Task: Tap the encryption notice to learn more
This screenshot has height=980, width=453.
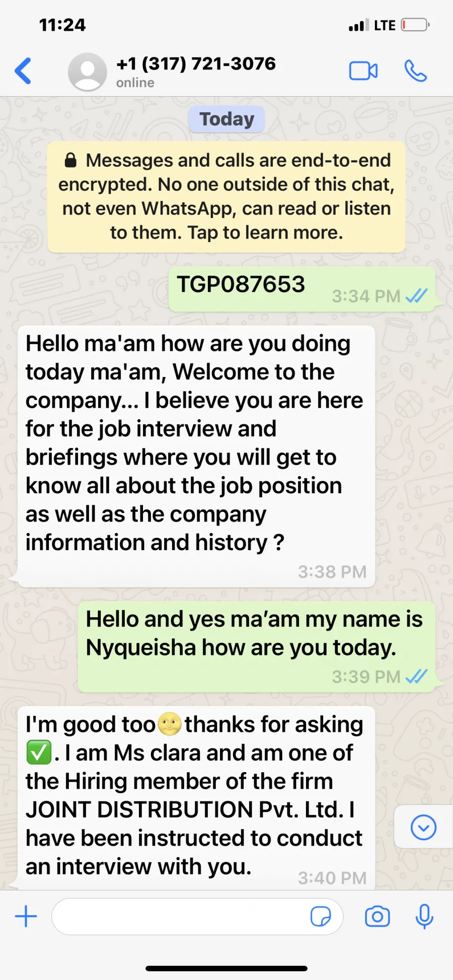Action: (226, 197)
